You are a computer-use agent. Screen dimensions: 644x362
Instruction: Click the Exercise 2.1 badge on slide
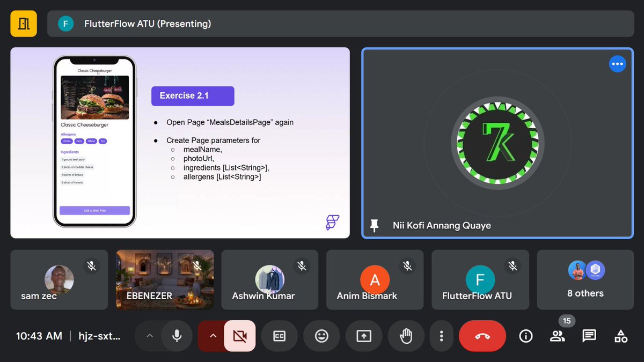pos(193,96)
